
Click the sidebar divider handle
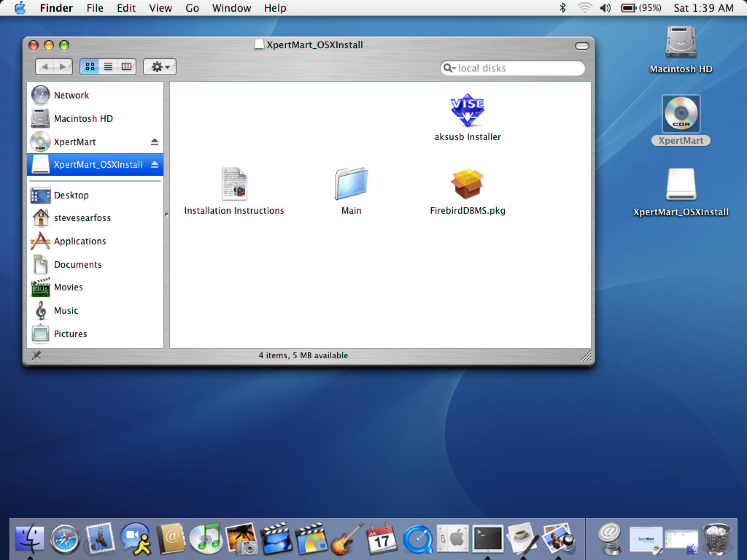coord(166,215)
